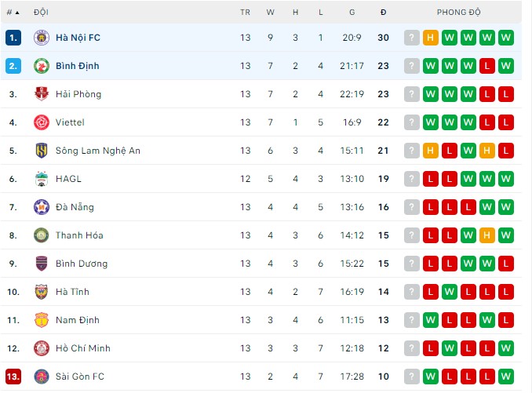
Task: Click the Viettel club badge
Action: (x=41, y=122)
